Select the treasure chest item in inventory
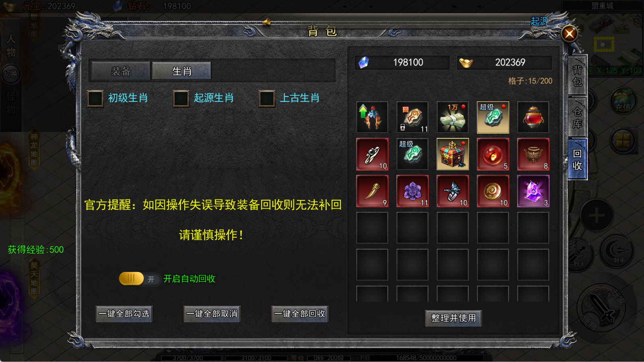 (x=453, y=154)
